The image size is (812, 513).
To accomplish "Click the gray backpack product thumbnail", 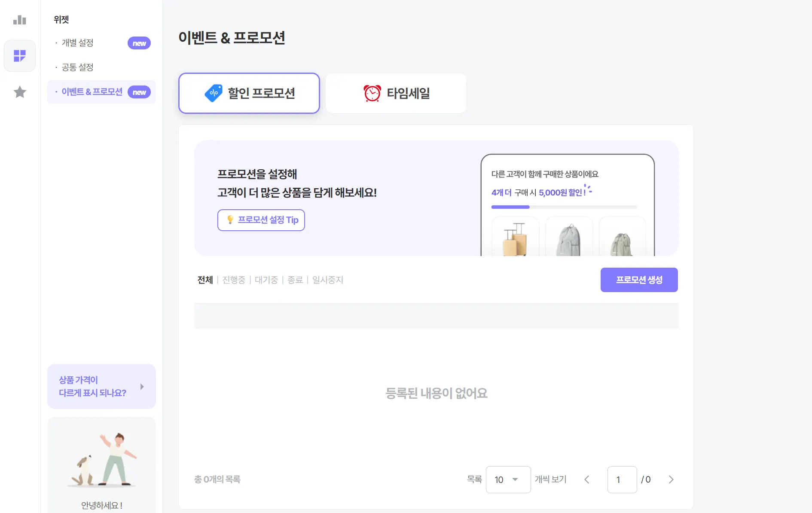I will point(569,237).
